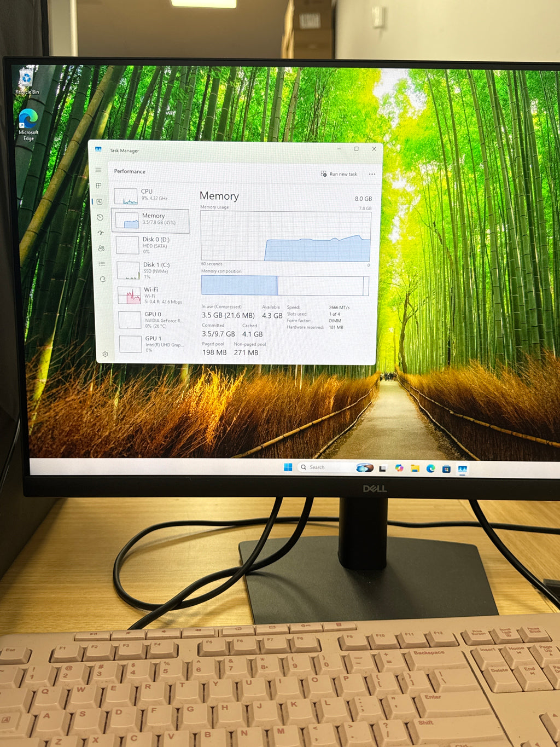This screenshot has height=747, width=560.
Task: Click the "3.5/9.7 GB" committed value
Action: pyautogui.click(x=218, y=334)
